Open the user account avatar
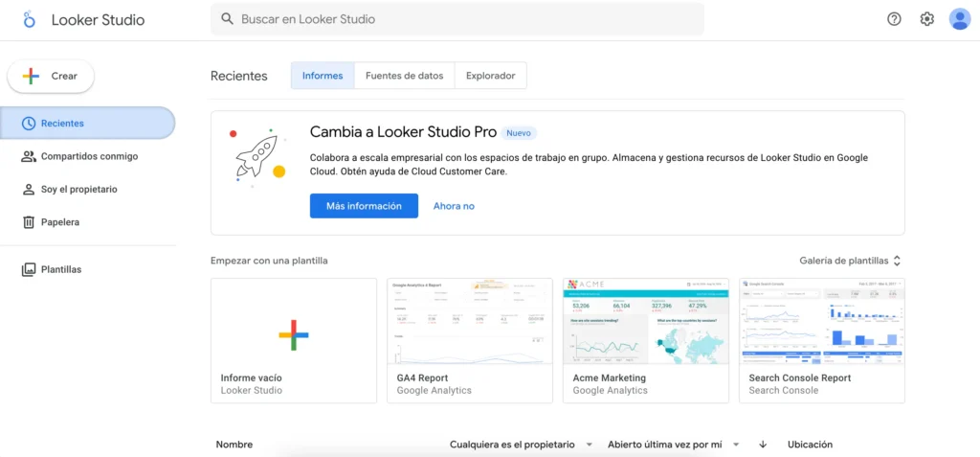This screenshot has width=980, height=457. coord(959,19)
